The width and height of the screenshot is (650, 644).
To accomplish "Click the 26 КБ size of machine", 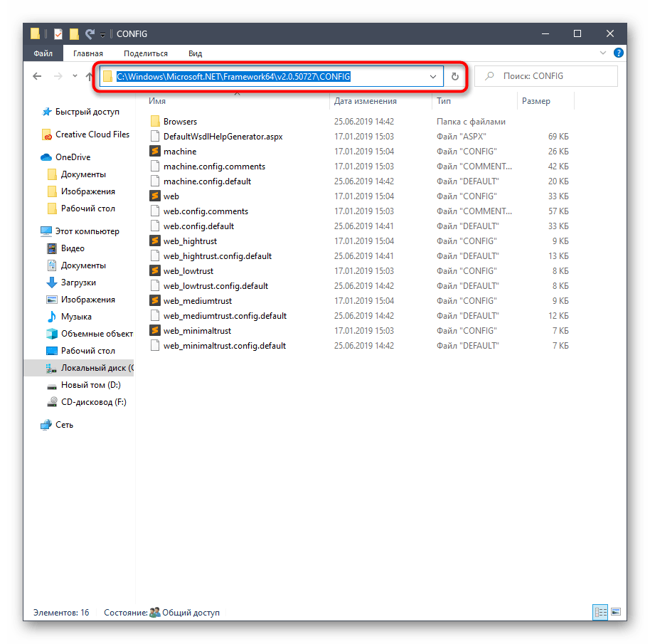I will click(558, 152).
